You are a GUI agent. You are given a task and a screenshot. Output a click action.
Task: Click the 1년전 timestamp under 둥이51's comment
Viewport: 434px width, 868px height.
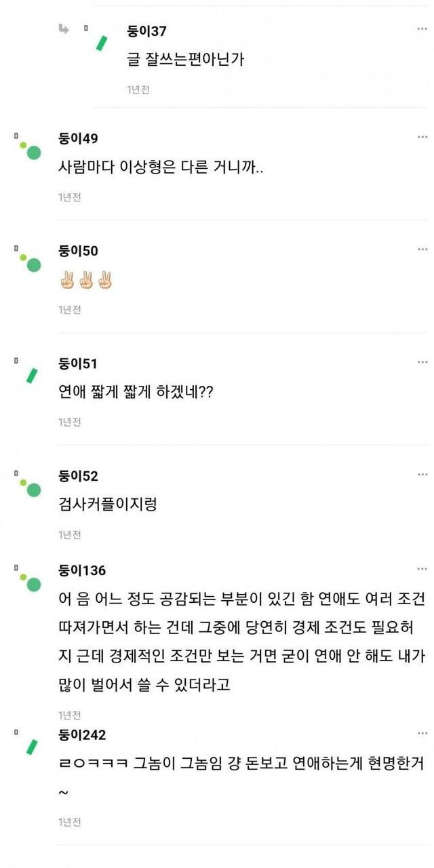click(x=70, y=422)
